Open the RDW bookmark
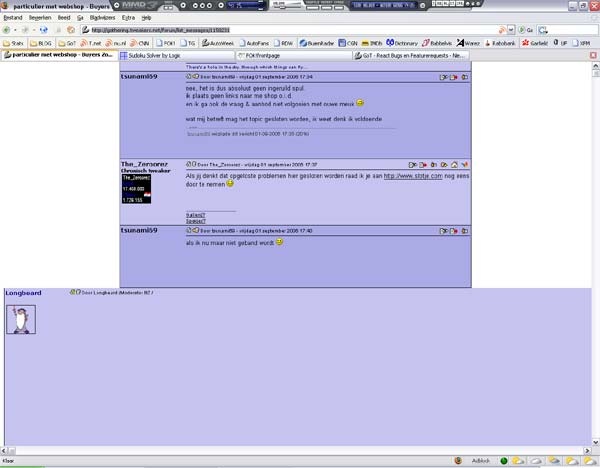600x468 pixels. pyautogui.click(x=283, y=43)
